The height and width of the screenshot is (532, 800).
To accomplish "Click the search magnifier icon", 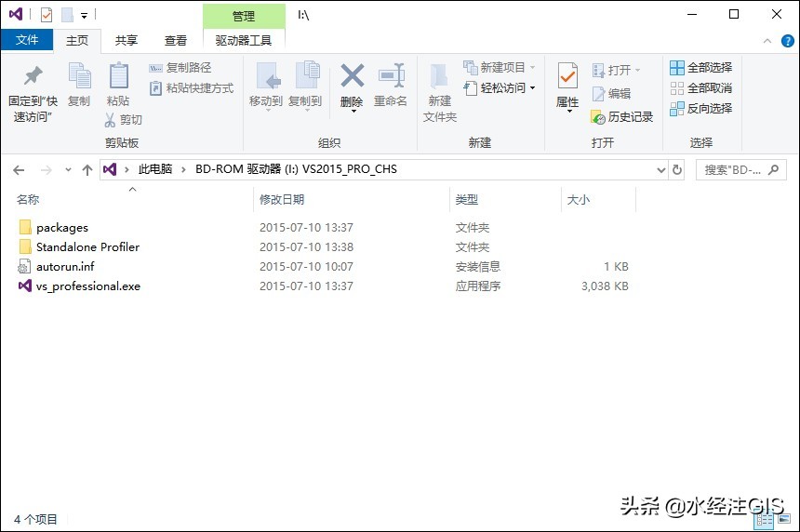I will coord(773,170).
